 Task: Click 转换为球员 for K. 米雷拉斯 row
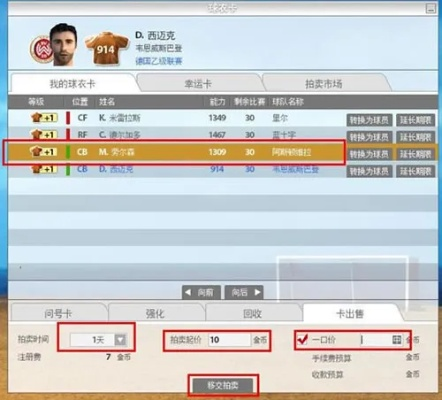pyautogui.click(x=369, y=120)
